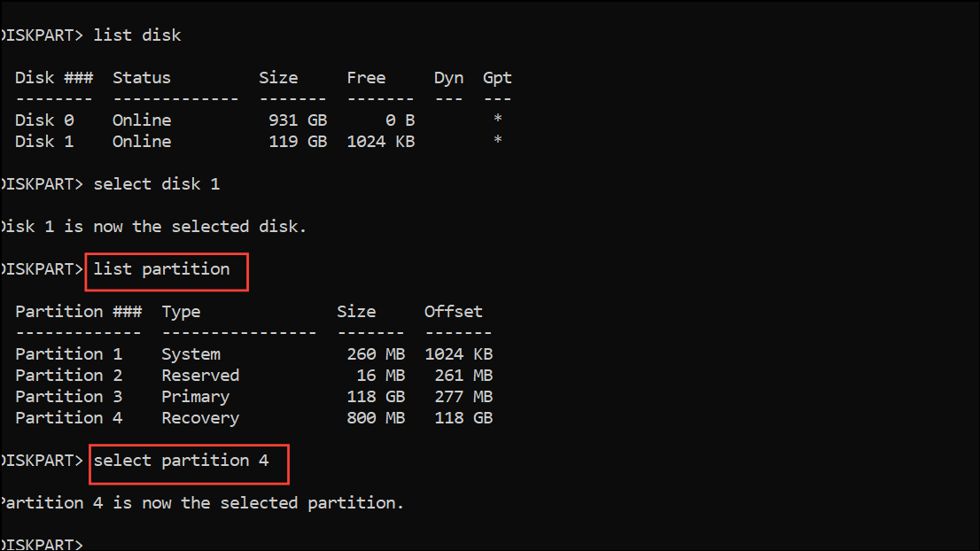Click 'Disk 1 is now the selected disk' message
The width and height of the screenshot is (980, 551).
[154, 226]
